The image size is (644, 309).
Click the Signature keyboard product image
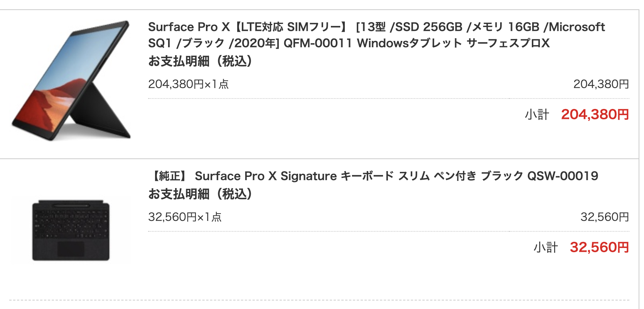71,230
